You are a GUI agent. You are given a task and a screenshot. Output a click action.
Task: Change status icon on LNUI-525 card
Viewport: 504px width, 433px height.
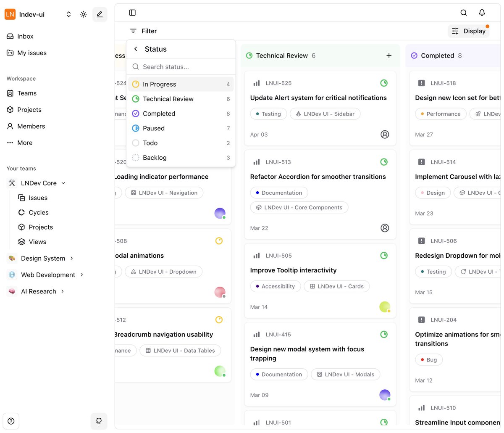(x=384, y=83)
